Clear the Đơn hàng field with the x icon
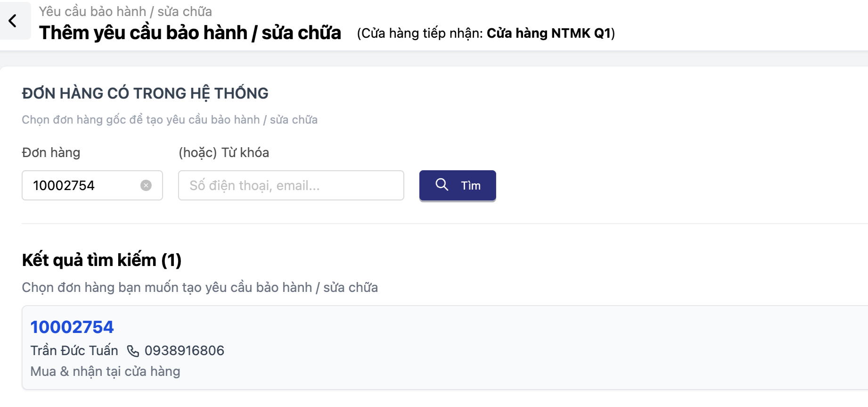The width and height of the screenshot is (868, 407). click(x=146, y=185)
